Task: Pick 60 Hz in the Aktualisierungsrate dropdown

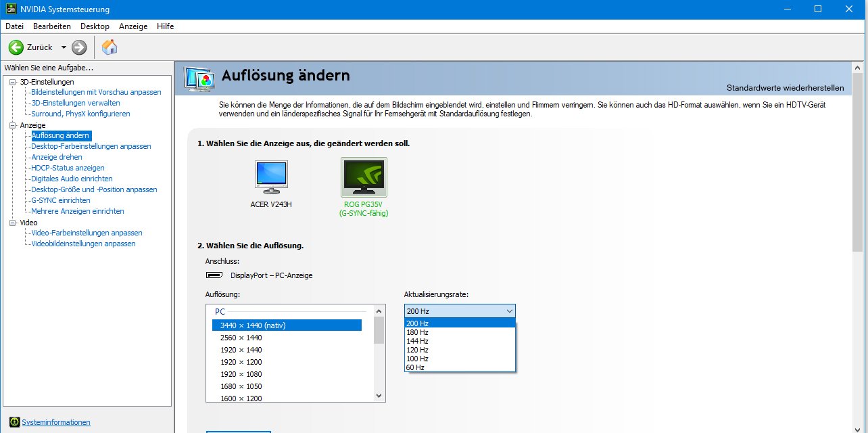Action: click(415, 367)
